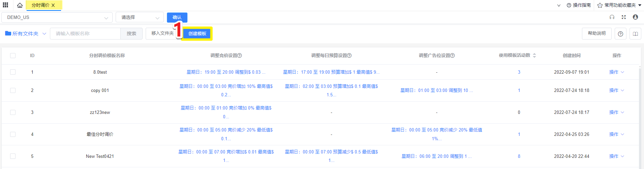The width and height of the screenshot is (644, 169).
Task: Open user account avatar icon
Action: pos(635,17)
